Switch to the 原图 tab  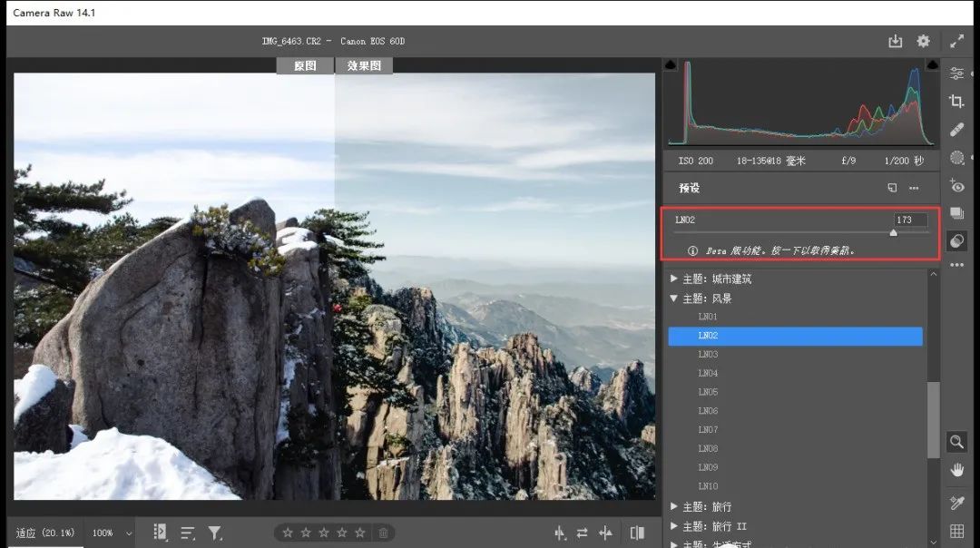click(x=304, y=64)
